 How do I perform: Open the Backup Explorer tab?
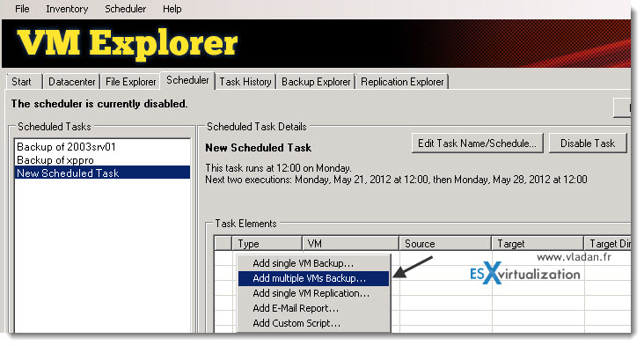click(x=316, y=81)
